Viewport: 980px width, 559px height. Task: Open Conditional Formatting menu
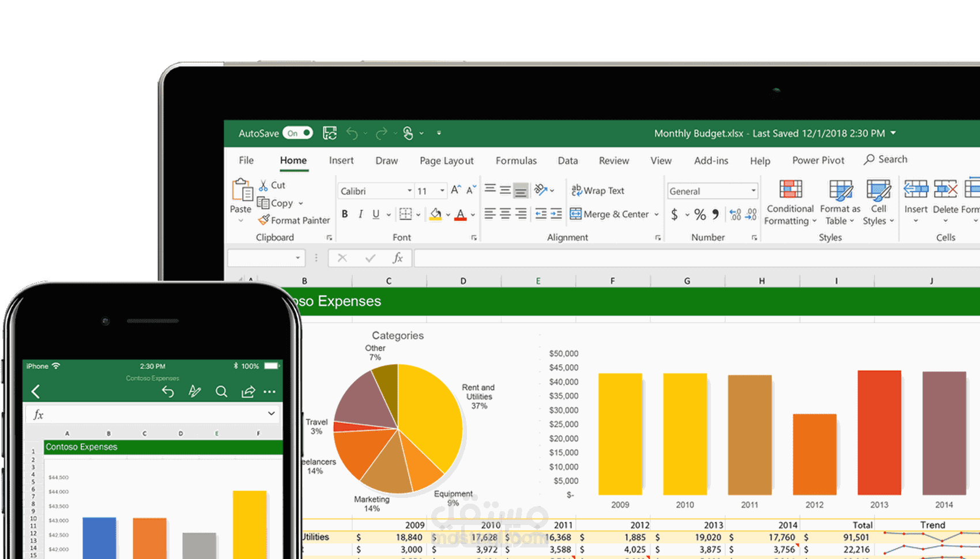pos(790,202)
